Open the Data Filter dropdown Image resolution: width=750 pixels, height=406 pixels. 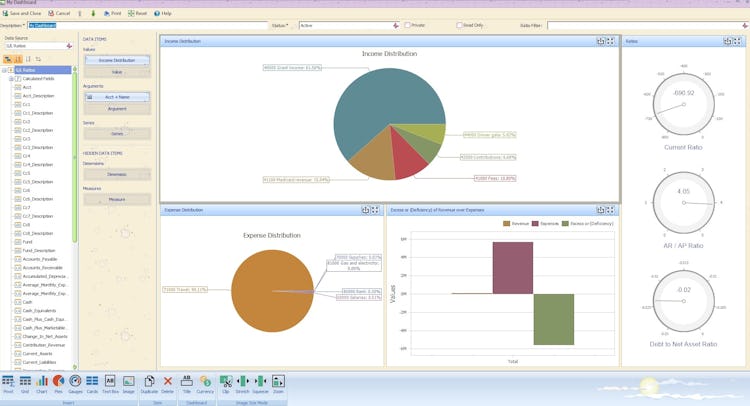click(x=745, y=25)
